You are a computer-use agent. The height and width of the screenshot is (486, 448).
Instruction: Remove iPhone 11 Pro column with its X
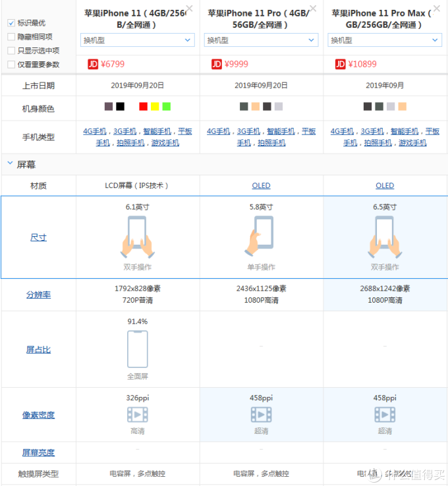pos(313,9)
